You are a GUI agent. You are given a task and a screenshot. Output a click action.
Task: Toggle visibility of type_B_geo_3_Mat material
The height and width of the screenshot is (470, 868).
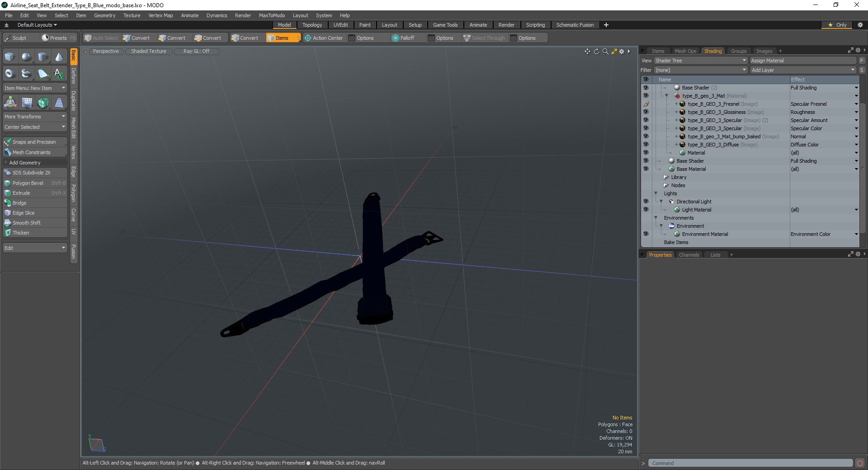(646, 96)
